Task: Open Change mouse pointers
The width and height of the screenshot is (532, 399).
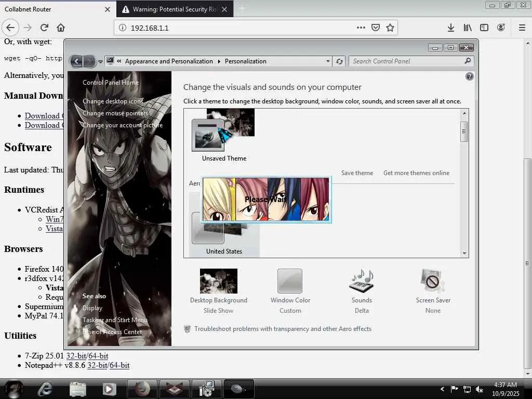Action: pos(115,113)
